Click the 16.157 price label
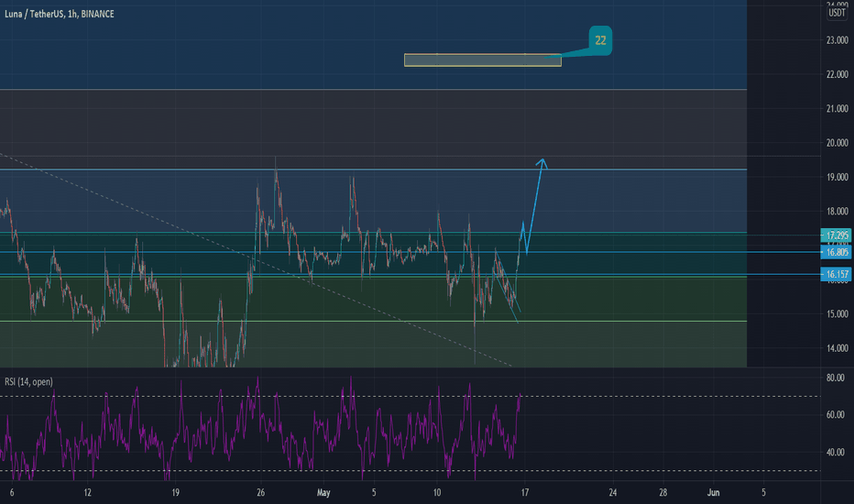Viewport: 854px width, 504px height. [836, 274]
